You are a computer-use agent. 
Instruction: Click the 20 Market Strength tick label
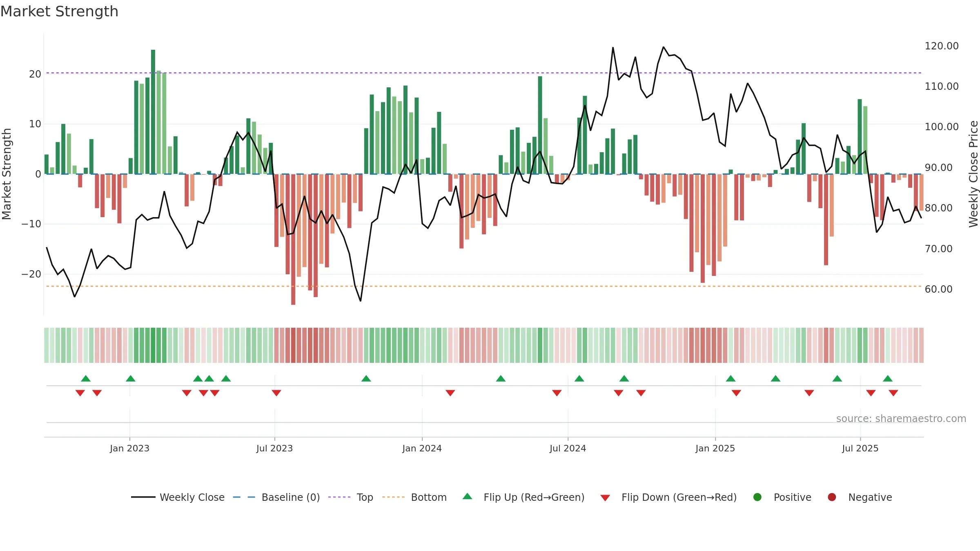pos(35,74)
